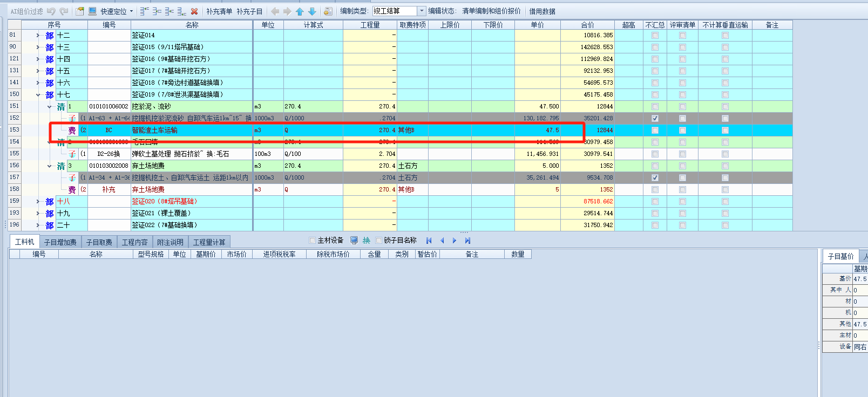Jump to first record navigation arrow
Screen dimensions: 868x397
[429, 241]
